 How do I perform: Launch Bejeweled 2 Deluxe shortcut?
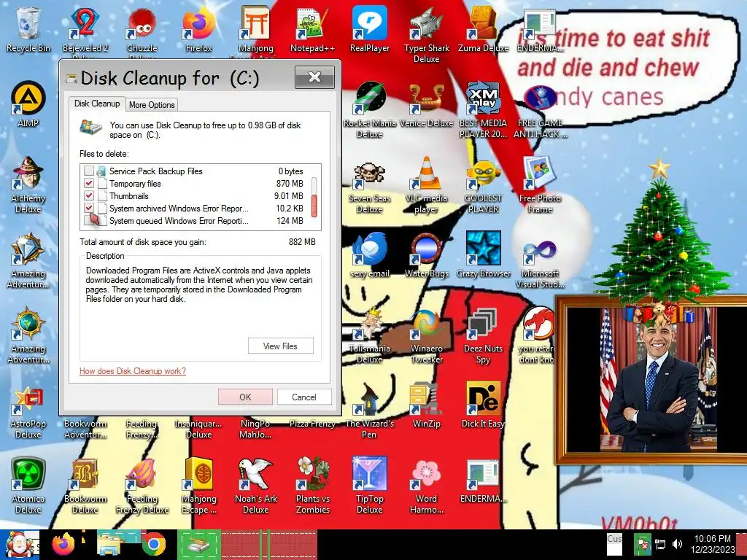(85, 29)
